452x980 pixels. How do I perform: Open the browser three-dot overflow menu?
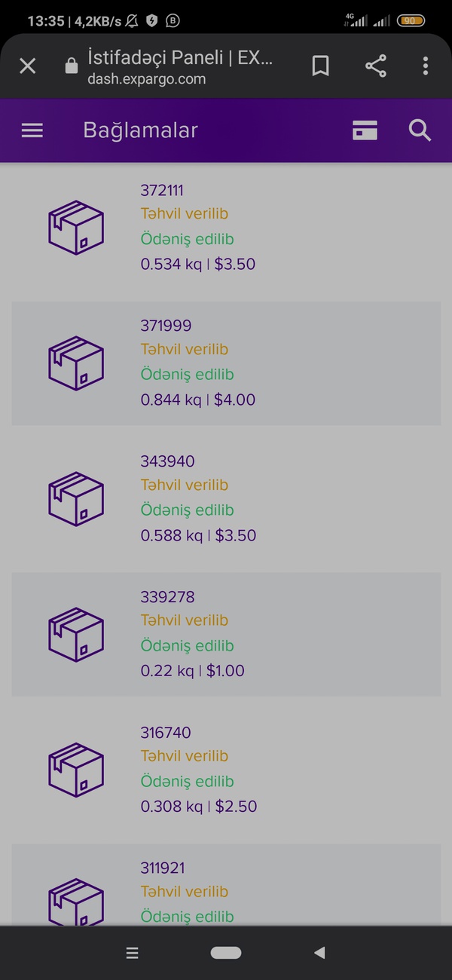(x=426, y=66)
